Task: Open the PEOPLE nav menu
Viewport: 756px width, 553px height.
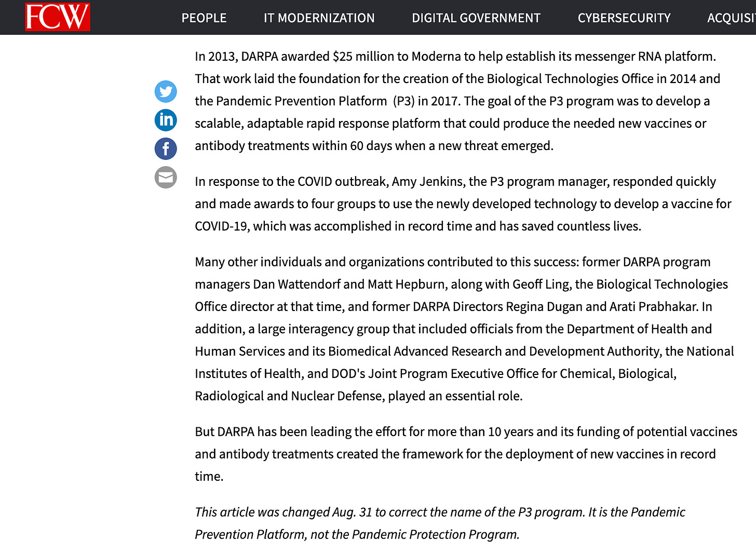Action: pyautogui.click(x=204, y=18)
